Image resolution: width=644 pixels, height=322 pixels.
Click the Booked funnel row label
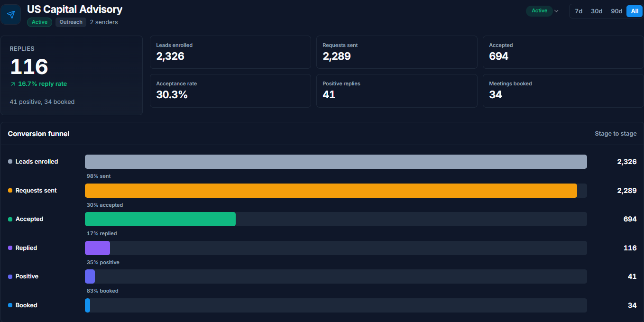click(x=27, y=305)
